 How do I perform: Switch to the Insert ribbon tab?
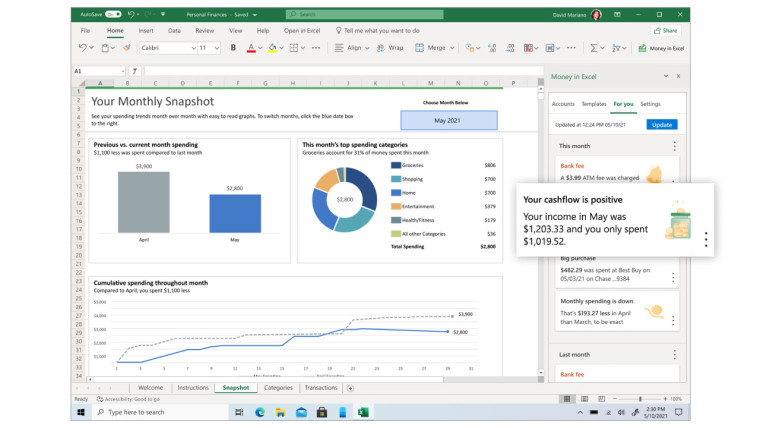pos(146,31)
